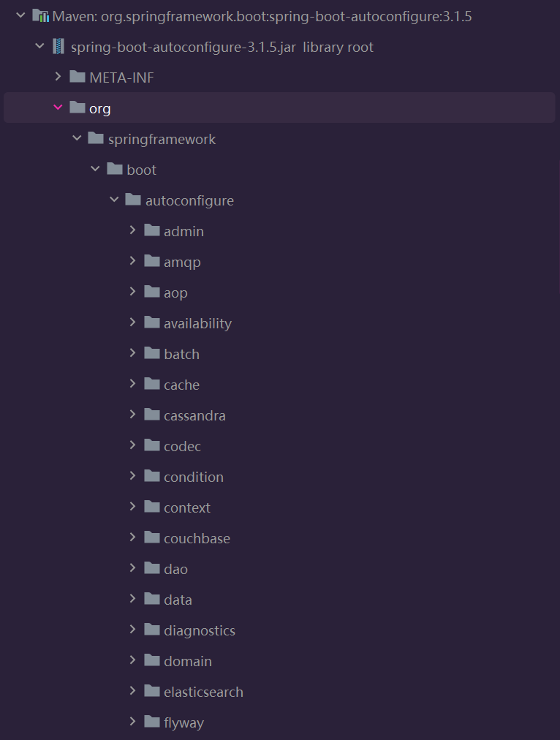Collapse the Maven library root node
This screenshot has height=740, width=560.
tap(20, 15)
